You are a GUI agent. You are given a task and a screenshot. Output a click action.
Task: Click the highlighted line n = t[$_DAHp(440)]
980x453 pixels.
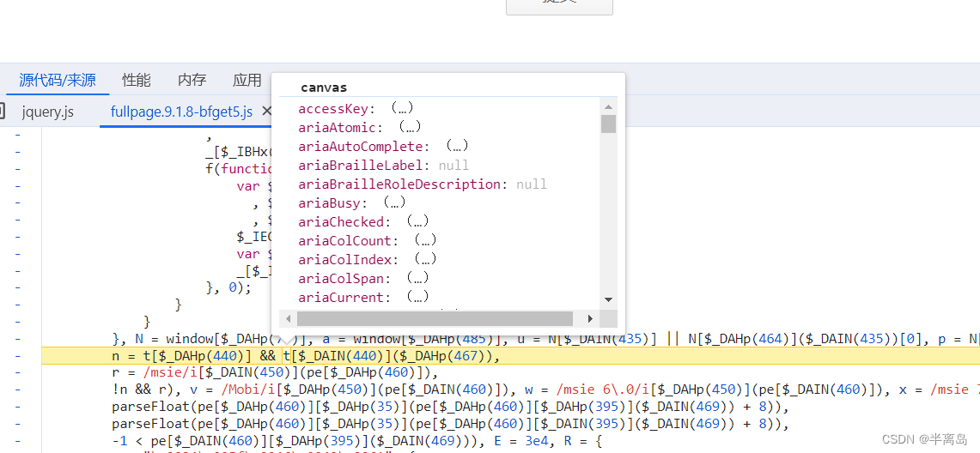point(511,356)
